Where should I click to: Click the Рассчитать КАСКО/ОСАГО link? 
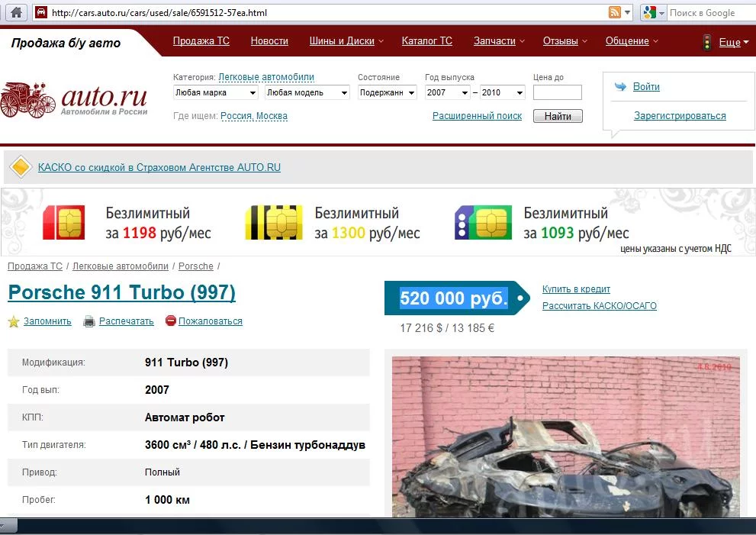(600, 306)
